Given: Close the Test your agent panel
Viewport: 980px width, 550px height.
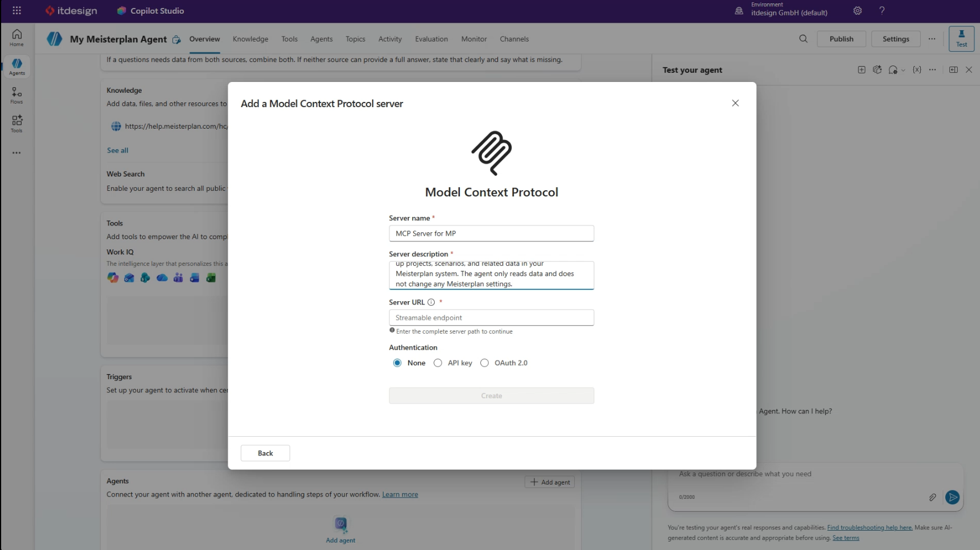Looking at the screenshot, I should coord(969,70).
